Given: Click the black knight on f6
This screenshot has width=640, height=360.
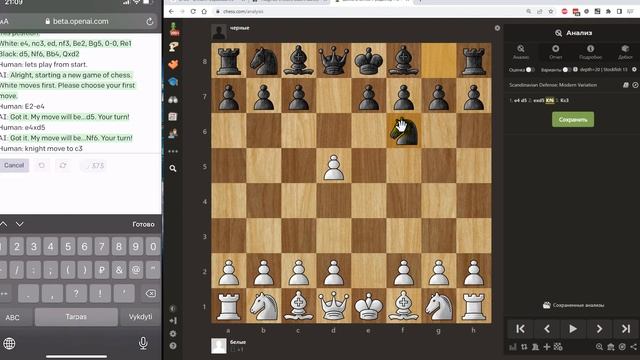Looking at the screenshot, I should [x=404, y=131].
